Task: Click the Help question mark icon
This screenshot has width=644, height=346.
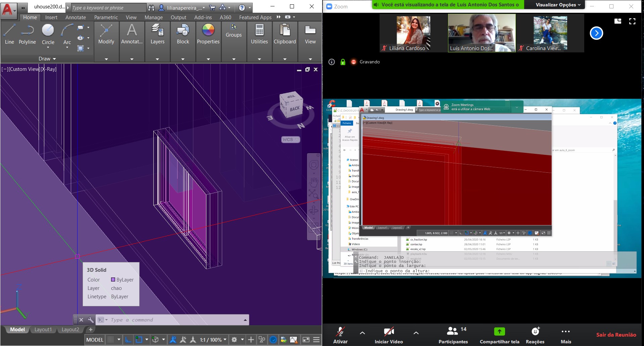Action: tap(242, 7)
